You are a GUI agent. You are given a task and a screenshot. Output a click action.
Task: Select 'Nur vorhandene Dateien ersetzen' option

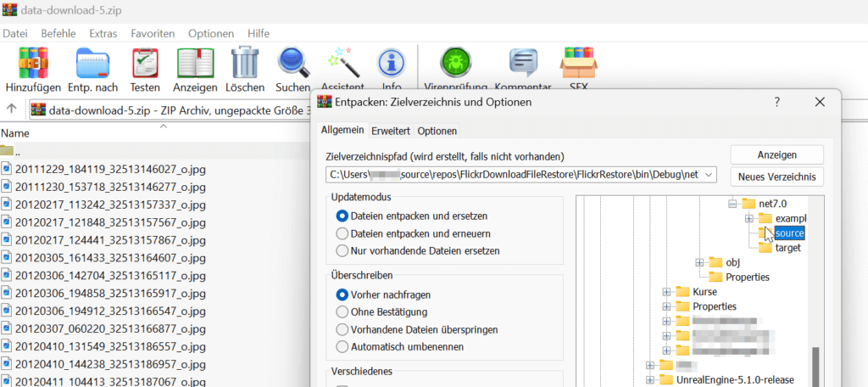click(342, 251)
